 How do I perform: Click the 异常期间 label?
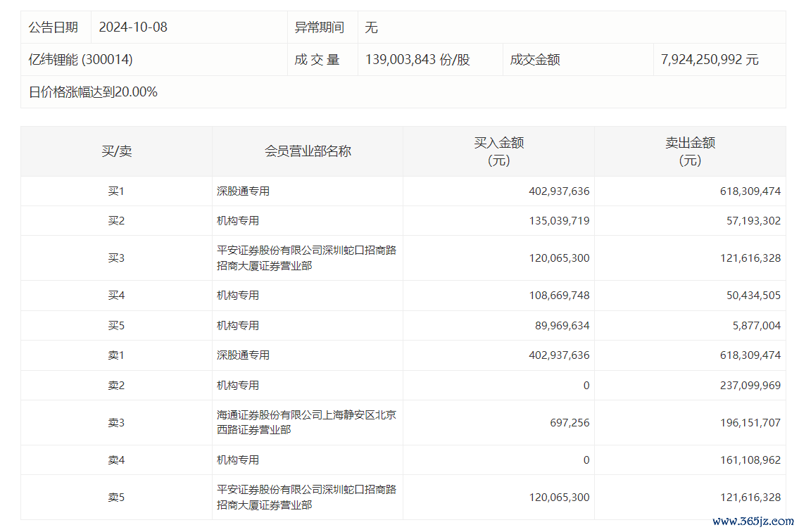[x=320, y=27]
